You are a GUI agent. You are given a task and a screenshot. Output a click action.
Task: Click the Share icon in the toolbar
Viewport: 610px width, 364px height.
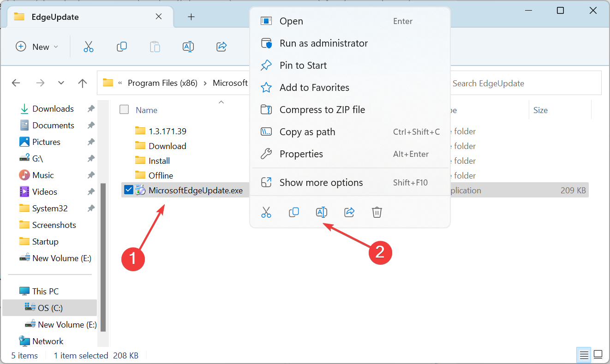click(x=221, y=47)
